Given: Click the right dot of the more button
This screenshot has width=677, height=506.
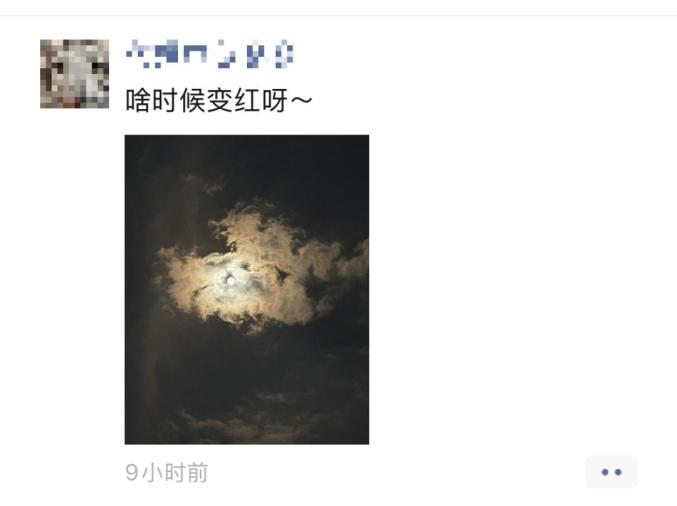Looking at the screenshot, I should pyautogui.click(x=618, y=472).
